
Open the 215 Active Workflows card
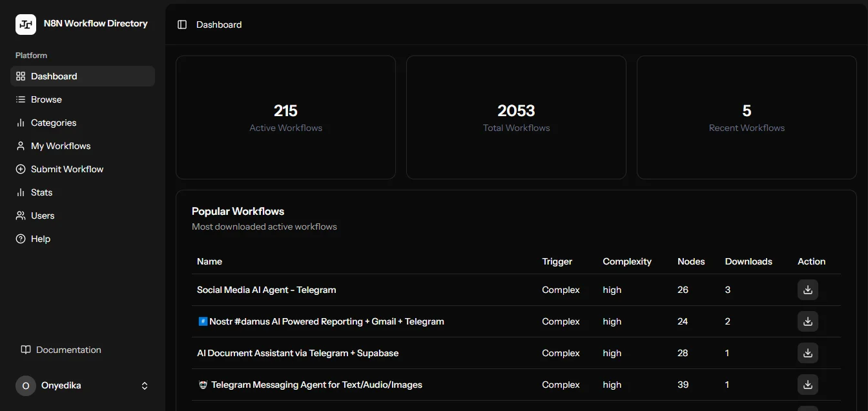pyautogui.click(x=285, y=117)
